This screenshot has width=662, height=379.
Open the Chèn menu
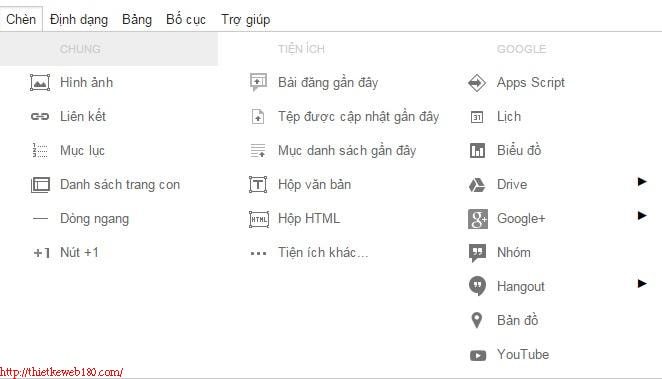[x=21, y=19]
